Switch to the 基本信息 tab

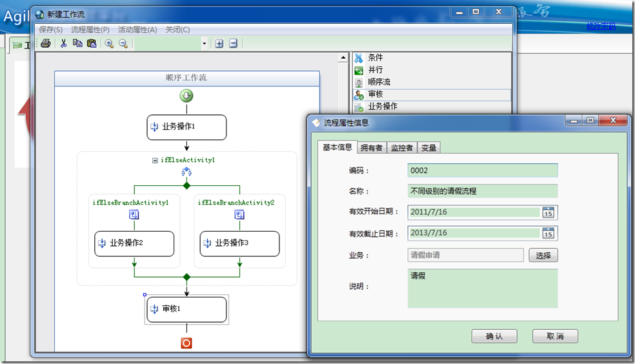337,147
